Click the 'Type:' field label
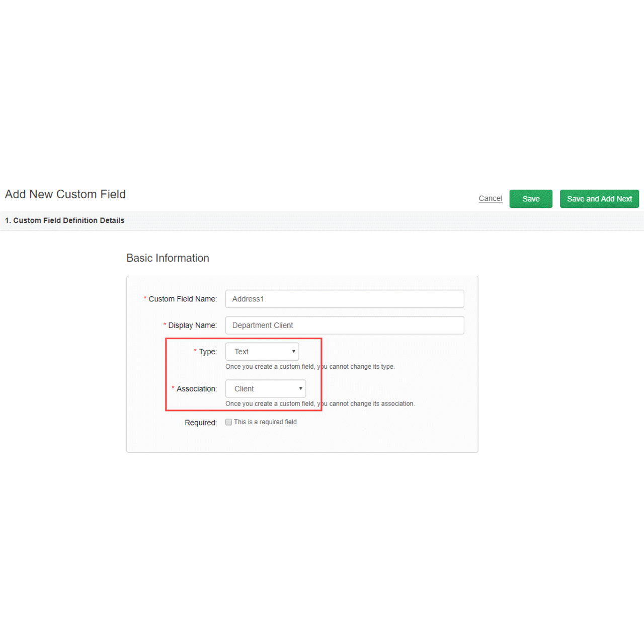Viewport: 644px width, 644px height. tap(207, 352)
